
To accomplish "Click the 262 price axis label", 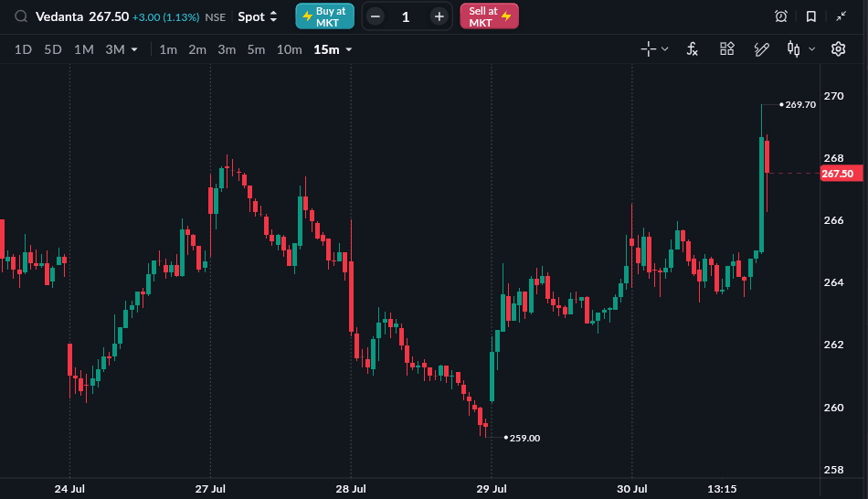I will point(833,345).
